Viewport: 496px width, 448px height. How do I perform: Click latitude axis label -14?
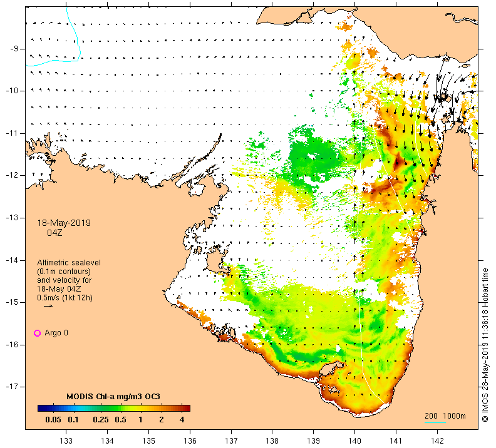tap(12, 260)
